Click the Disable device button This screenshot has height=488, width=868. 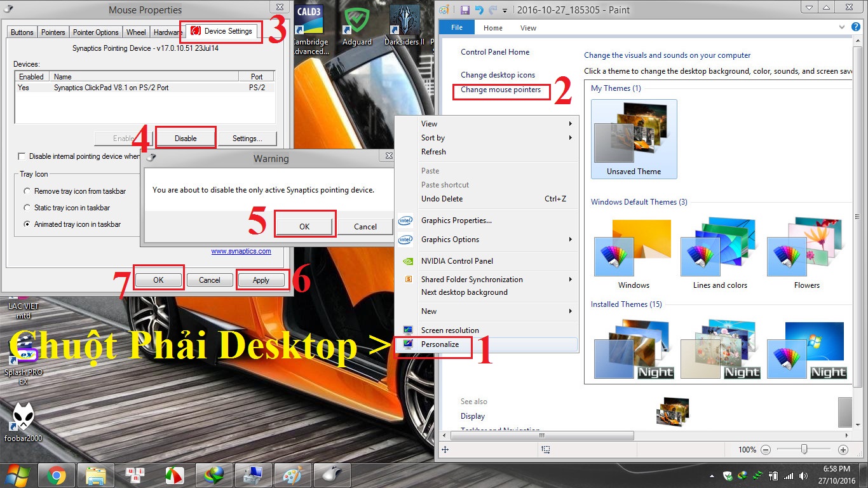pyautogui.click(x=186, y=139)
